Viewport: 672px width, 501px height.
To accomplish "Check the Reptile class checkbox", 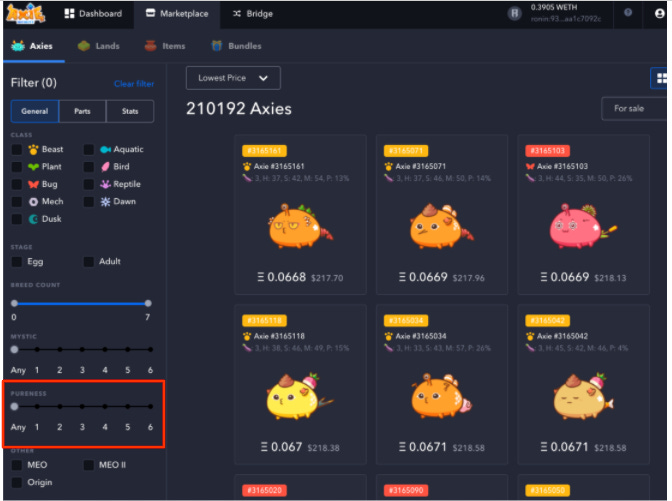I will 88,184.
